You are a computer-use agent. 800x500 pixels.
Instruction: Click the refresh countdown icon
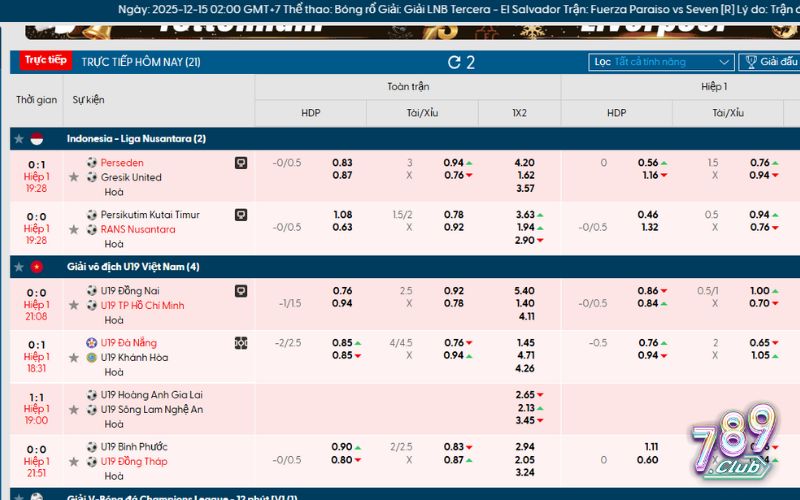coord(454,62)
